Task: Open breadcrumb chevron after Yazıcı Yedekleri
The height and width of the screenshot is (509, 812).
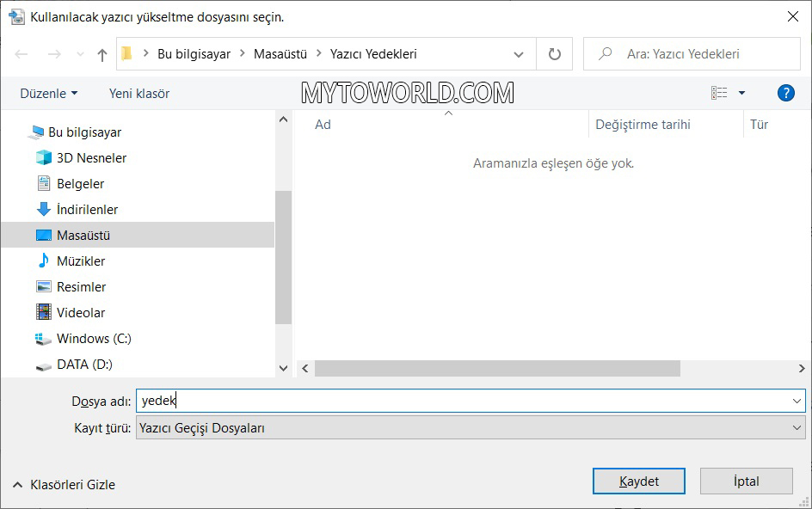Action: [x=517, y=53]
